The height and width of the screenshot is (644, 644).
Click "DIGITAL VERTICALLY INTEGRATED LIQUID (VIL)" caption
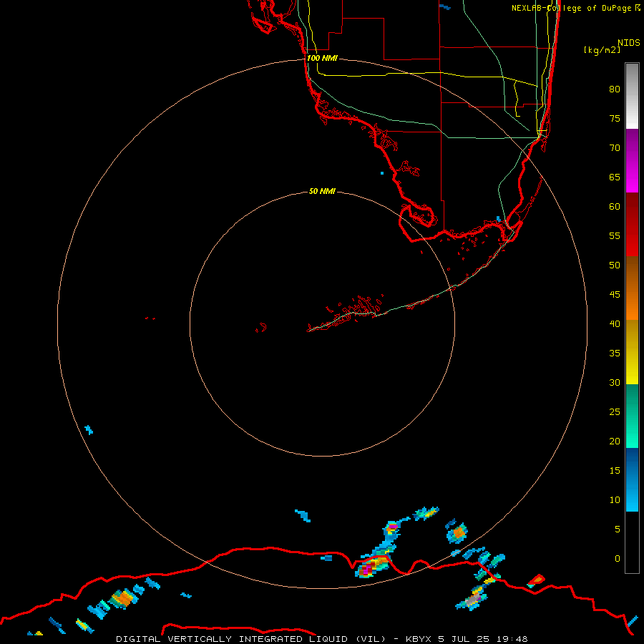tap(251, 639)
